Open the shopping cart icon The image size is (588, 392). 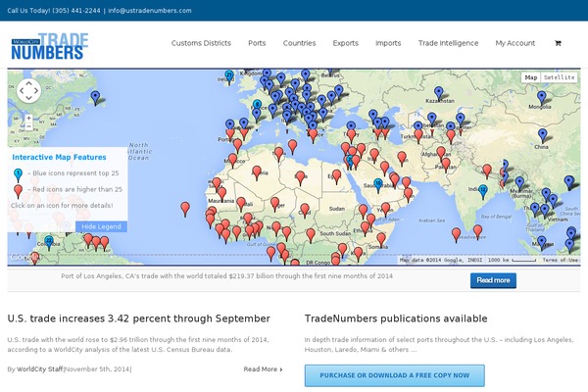pos(558,43)
